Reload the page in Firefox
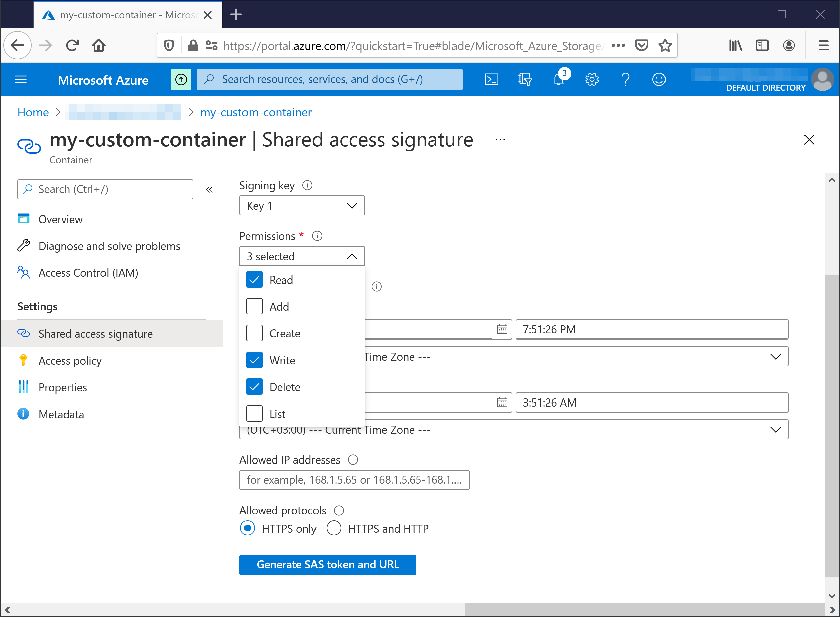Viewport: 840px width, 617px height. pos(72,46)
